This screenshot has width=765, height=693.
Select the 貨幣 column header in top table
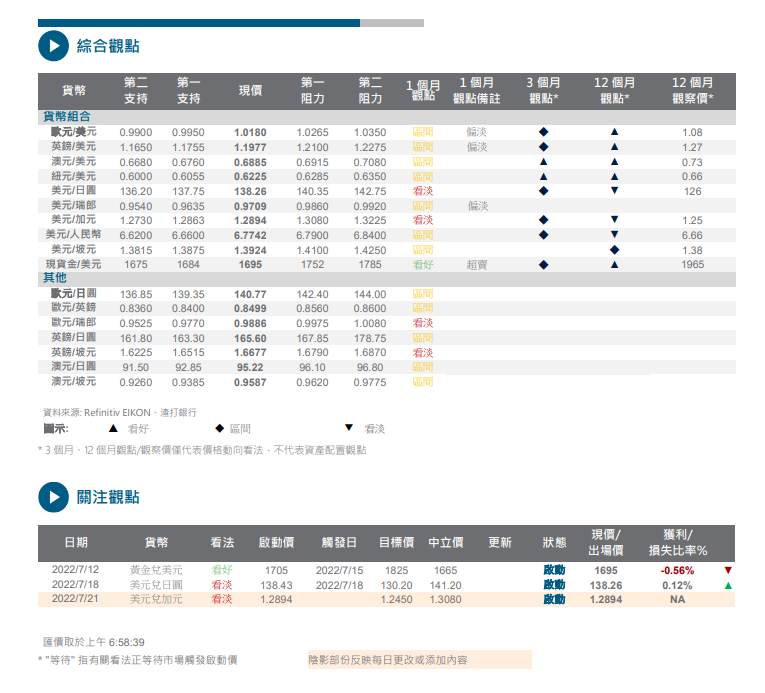[x=74, y=91]
